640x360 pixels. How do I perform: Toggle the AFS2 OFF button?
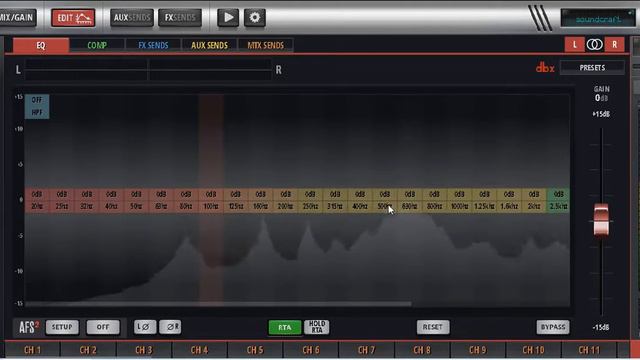(x=103, y=327)
